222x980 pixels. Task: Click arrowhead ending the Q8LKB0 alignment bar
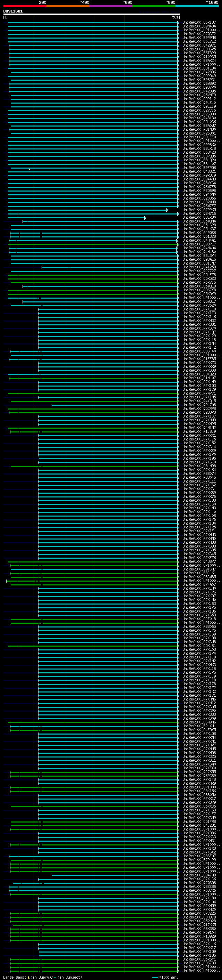[145, 218]
